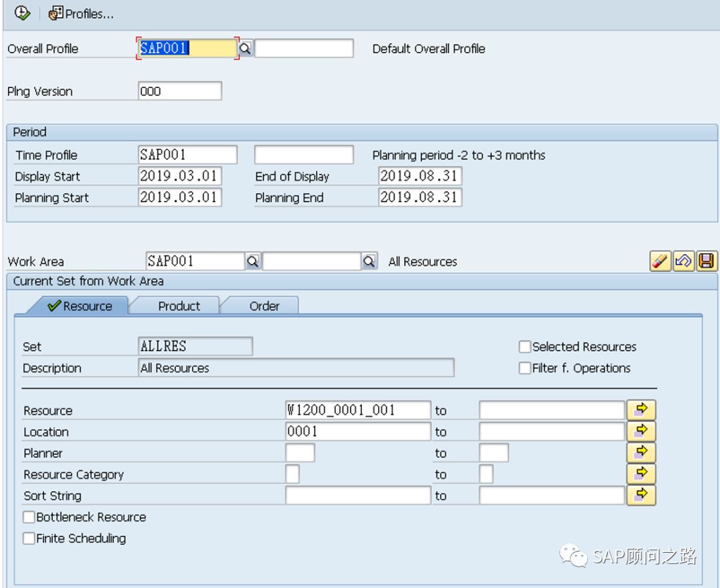Open multiple selection for Resource row
720x588 pixels.
[641, 409]
